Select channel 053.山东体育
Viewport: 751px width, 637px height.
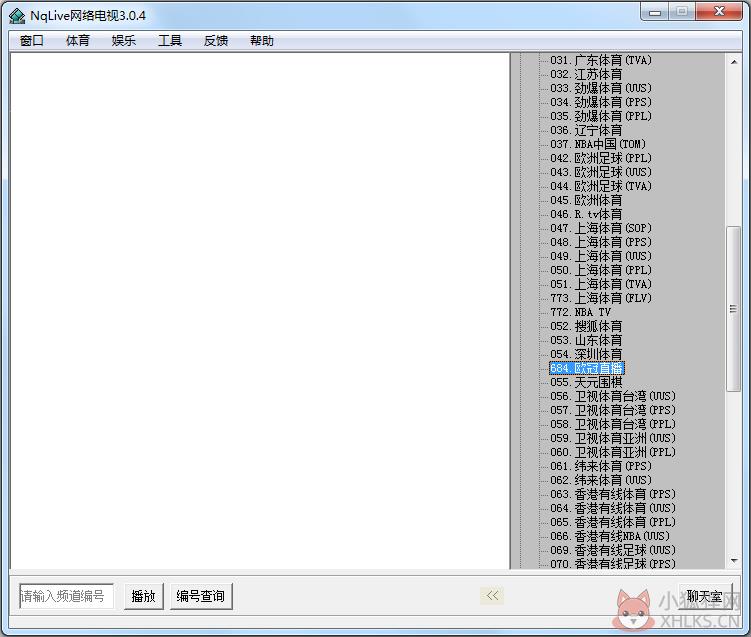point(586,340)
